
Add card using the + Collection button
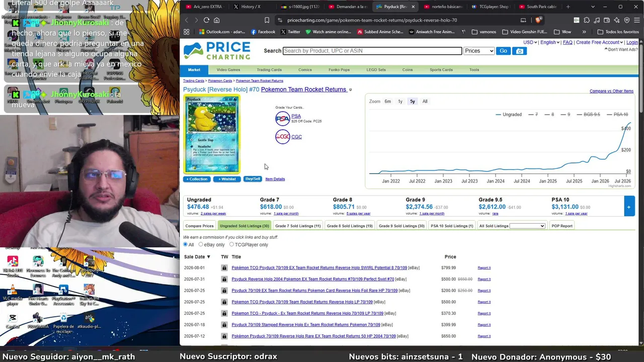pos(197,179)
